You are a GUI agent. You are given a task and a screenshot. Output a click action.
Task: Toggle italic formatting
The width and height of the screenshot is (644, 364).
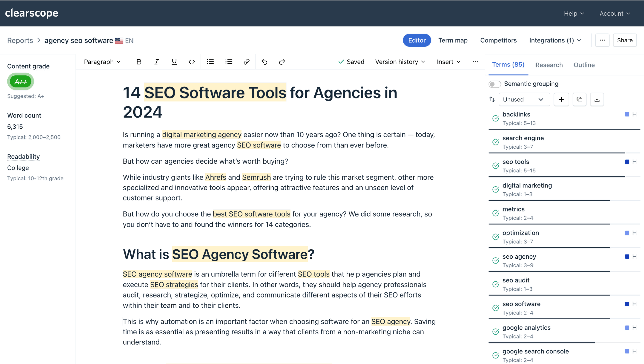click(157, 61)
